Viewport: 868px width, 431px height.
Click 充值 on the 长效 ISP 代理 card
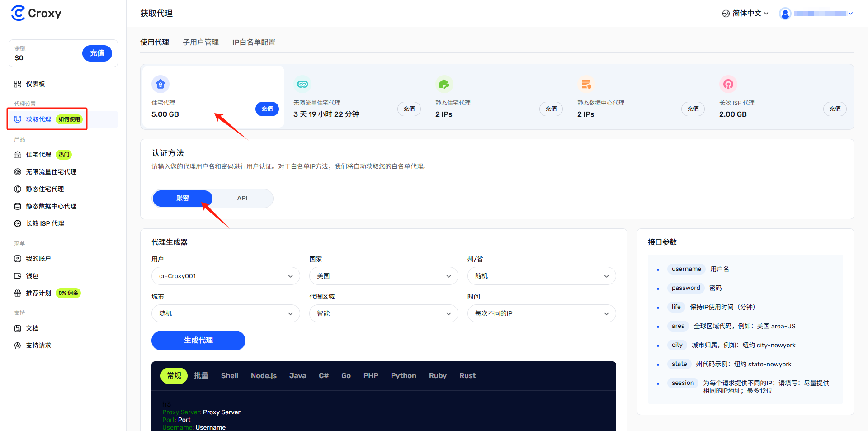835,109
